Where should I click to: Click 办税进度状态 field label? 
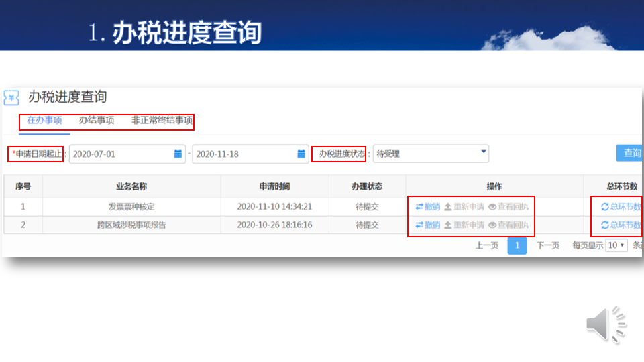coord(341,154)
